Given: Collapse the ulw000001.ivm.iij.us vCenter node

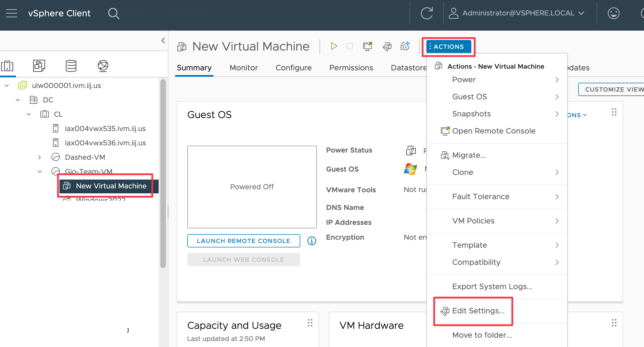Looking at the screenshot, I should point(7,86).
